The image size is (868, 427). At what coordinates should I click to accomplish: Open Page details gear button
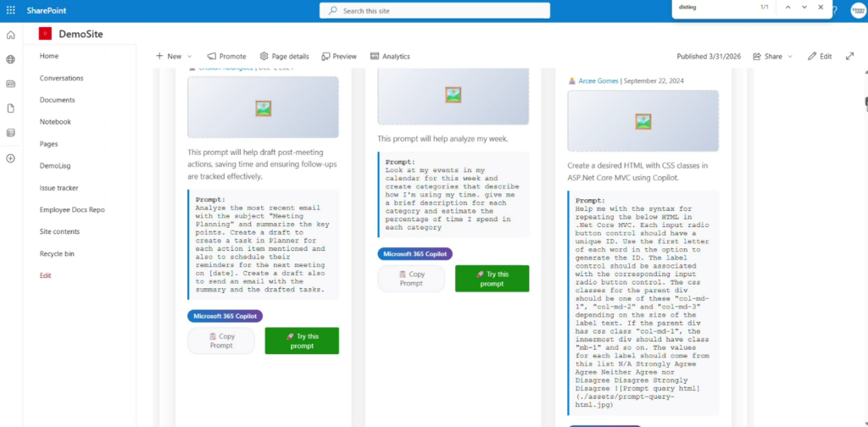click(x=284, y=57)
